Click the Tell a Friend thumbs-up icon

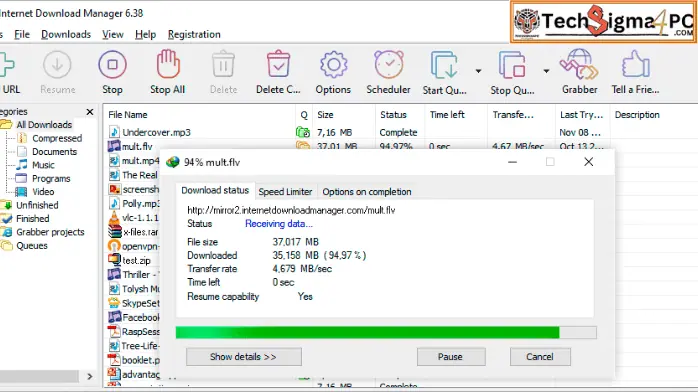tap(636, 65)
